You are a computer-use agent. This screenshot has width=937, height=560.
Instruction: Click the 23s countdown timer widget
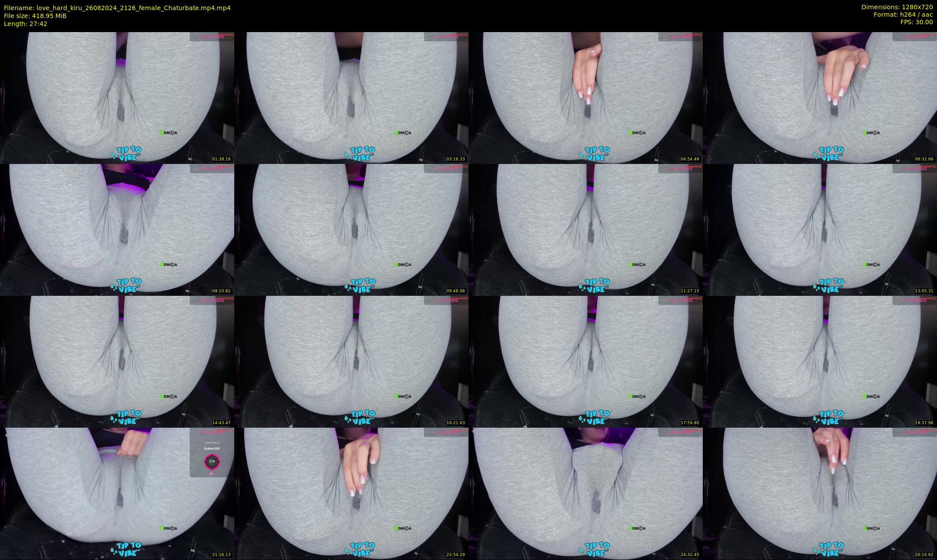click(x=212, y=461)
